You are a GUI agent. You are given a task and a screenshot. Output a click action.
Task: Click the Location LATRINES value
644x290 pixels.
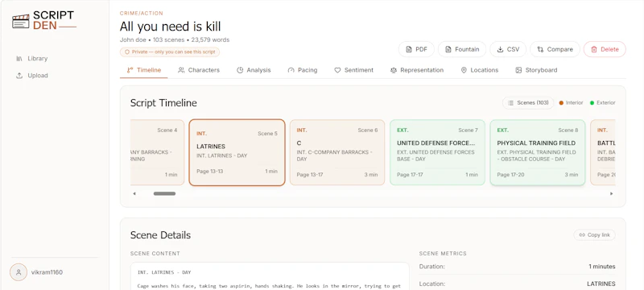coord(601,284)
